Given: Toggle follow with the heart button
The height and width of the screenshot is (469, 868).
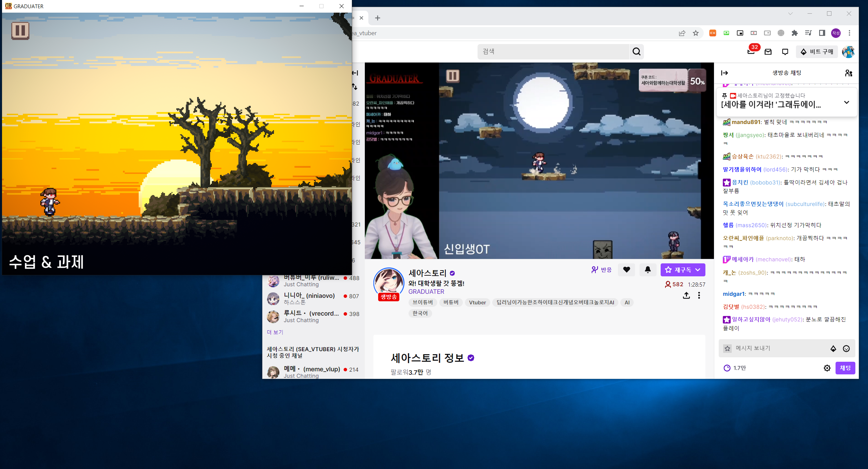Looking at the screenshot, I should (x=626, y=270).
